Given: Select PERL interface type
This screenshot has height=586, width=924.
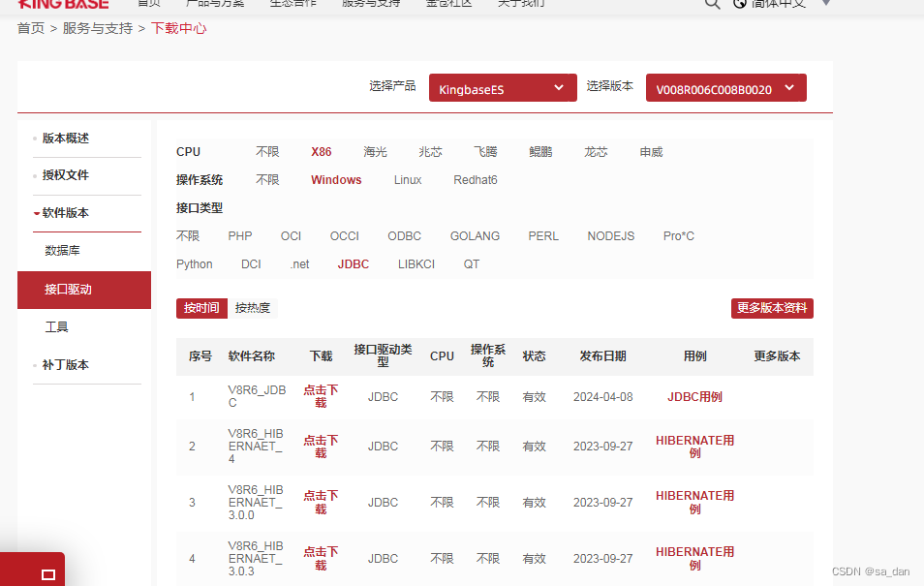Looking at the screenshot, I should [x=543, y=236].
